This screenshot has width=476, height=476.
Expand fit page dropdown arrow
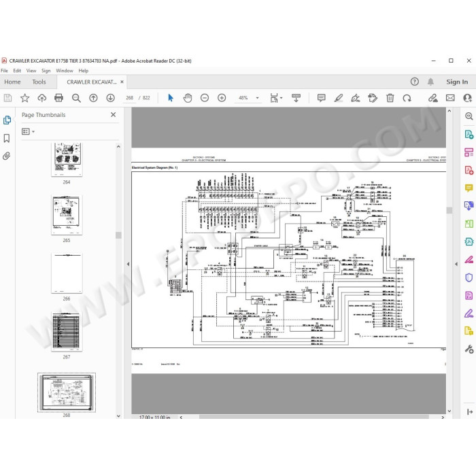pos(282,98)
